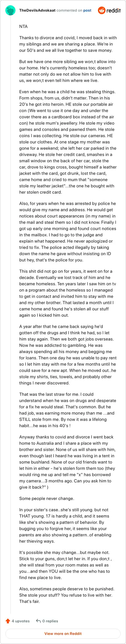Click the 'reddit' wordmark text
Screen dimensions: 126x644
[x=114, y=10]
